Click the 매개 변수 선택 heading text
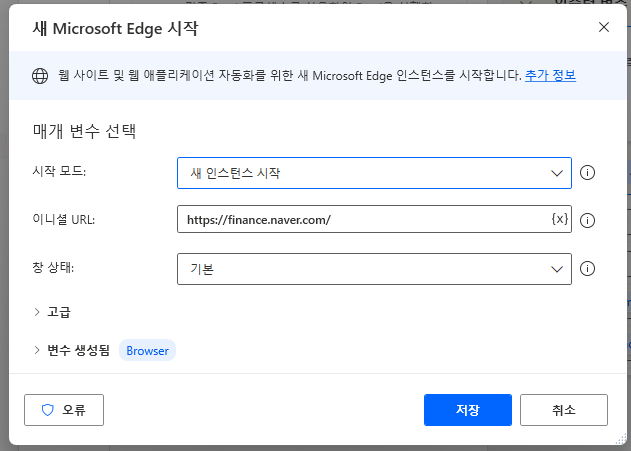 coord(85,131)
